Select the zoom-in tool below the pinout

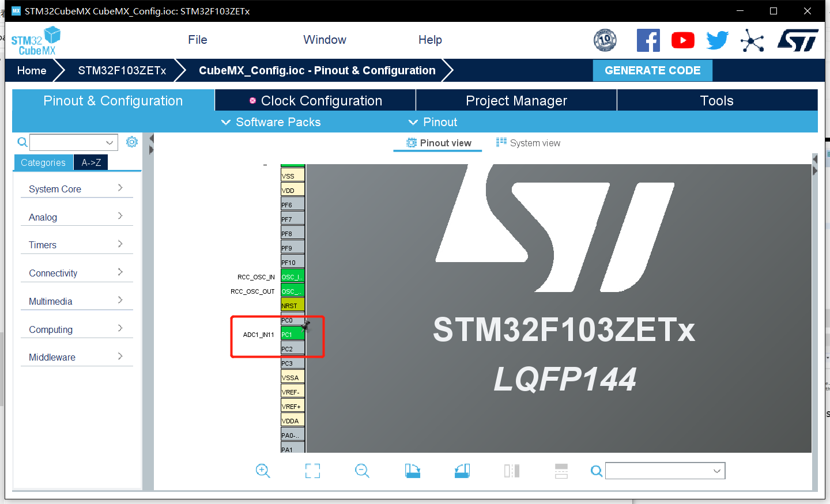(263, 471)
